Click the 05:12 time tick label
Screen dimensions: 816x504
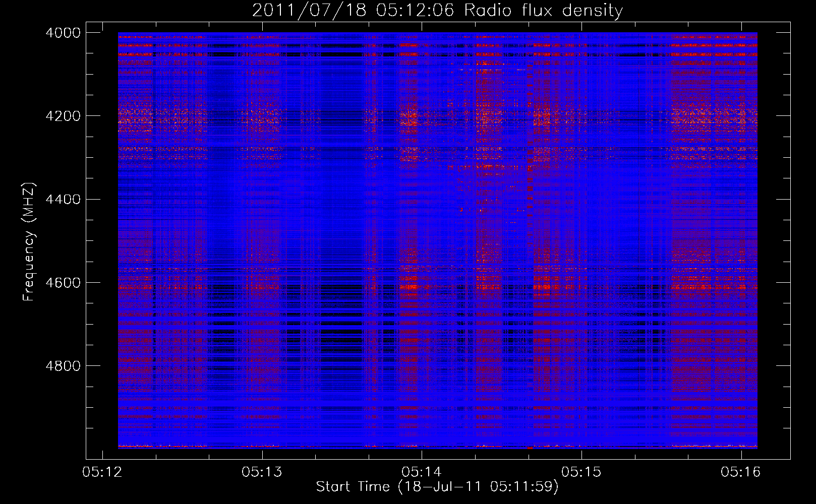[102, 472]
